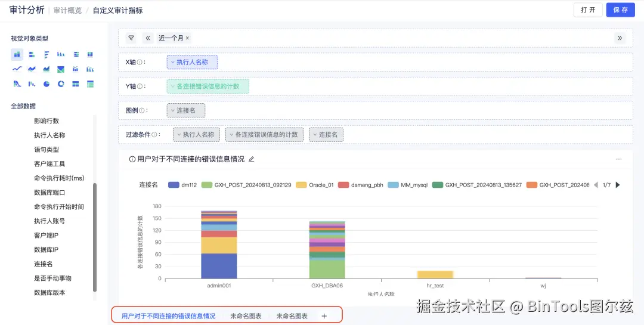
Task: Click the info icon next to 图例
Action: coord(142,110)
